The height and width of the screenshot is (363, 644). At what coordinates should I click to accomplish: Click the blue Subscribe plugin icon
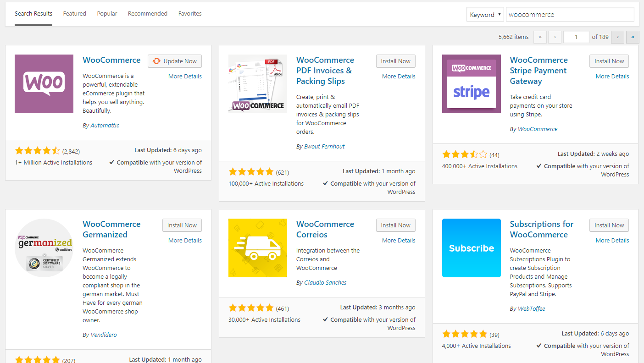(x=471, y=248)
